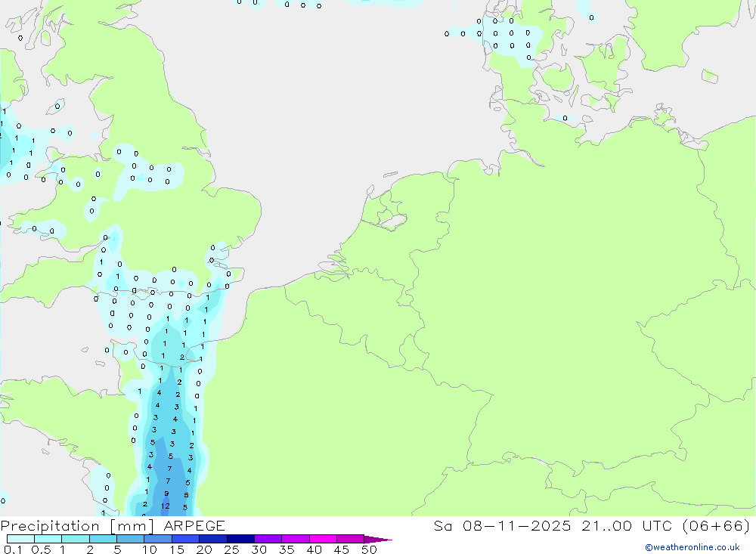Click the '50' legend scale label
This screenshot has height=554, width=756.
369,549
